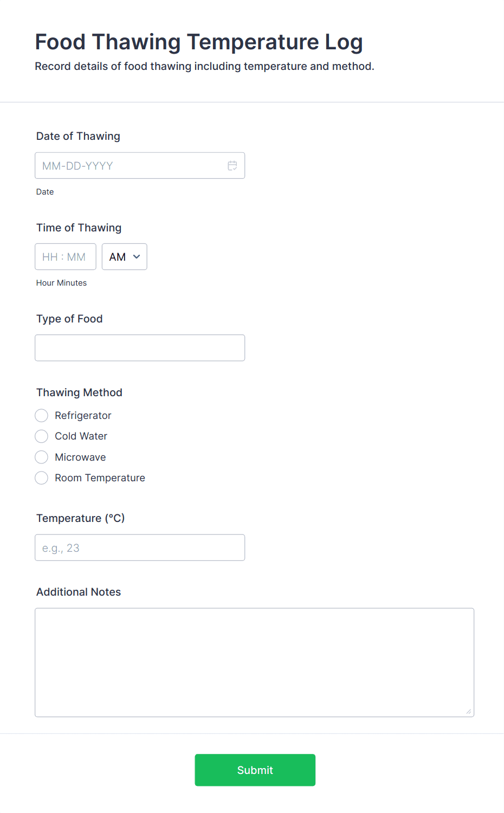Viewport: 504px width, 813px height.
Task: Click the MM-DD-YYYY placeholder area
Action: pos(77,165)
